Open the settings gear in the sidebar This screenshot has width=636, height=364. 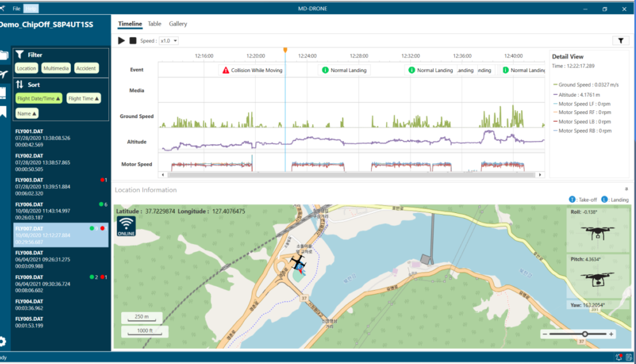pyautogui.click(x=3, y=341)
